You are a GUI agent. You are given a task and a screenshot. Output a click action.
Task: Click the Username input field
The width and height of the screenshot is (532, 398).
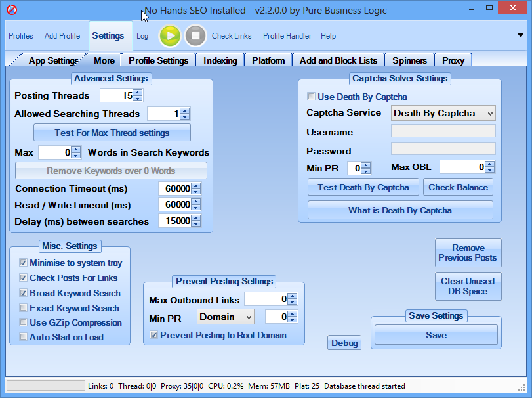(x=443, y=131)
